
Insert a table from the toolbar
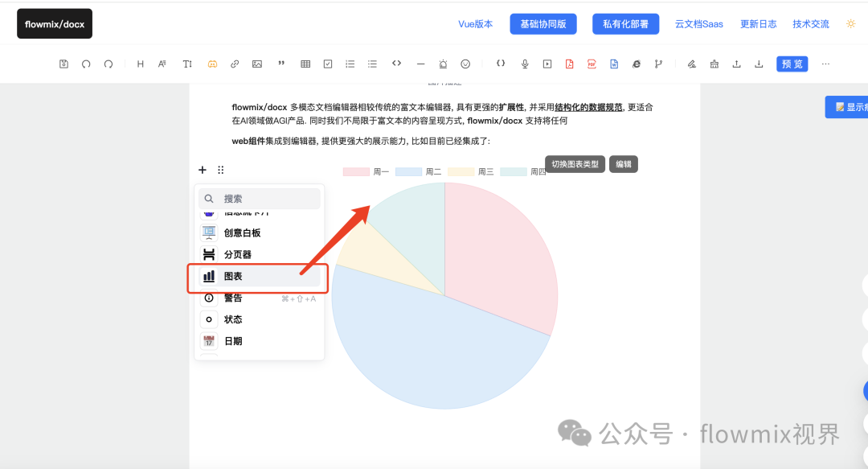click(x=305, y=64)
